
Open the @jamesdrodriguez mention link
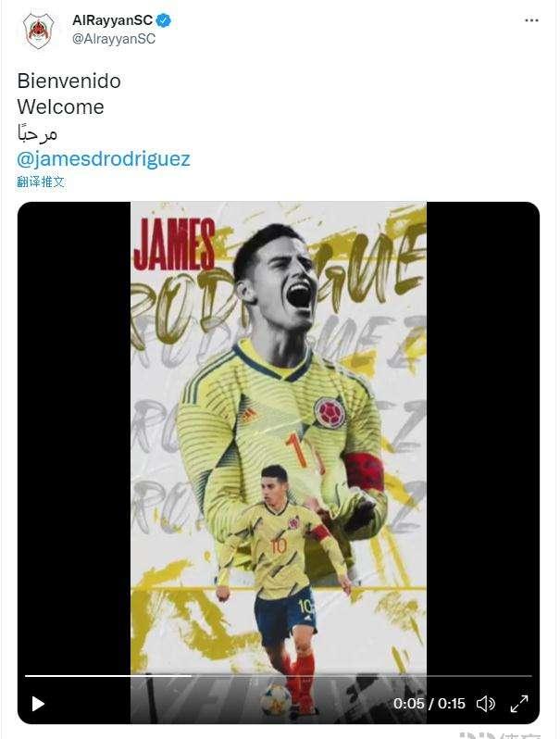click(x=104, y=159)
